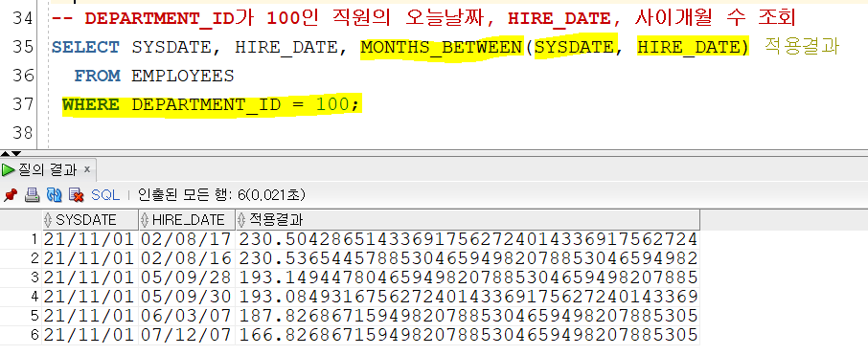The width and height of the screenshot is (868, 355).
Task: Click the result value starting with 230.5365
Action: 468,258
